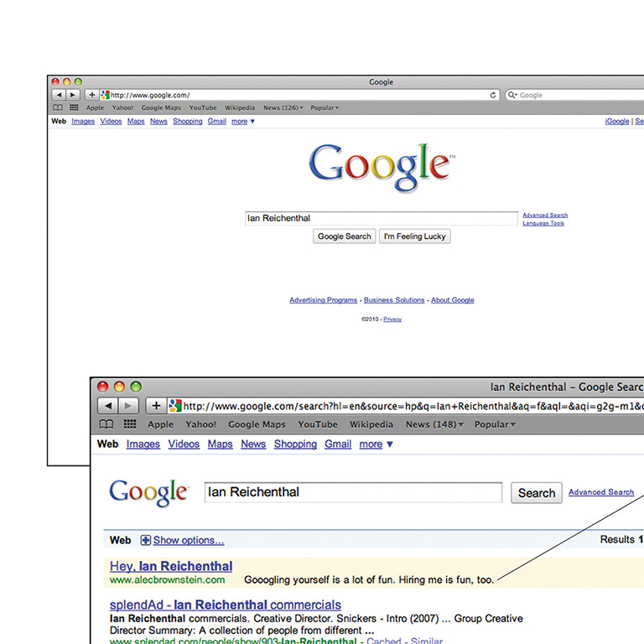Click add bookmark plus in front window

click(x=156, y=406)
